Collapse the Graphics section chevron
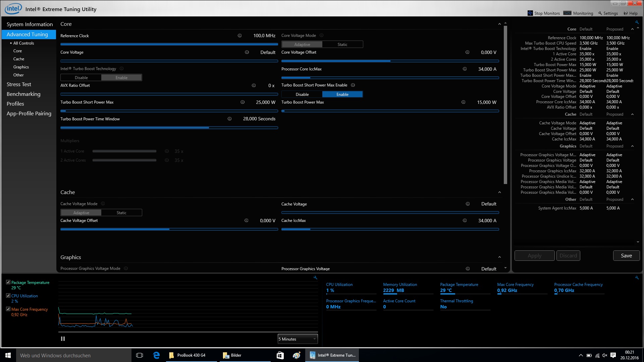Image resolution: width=644 pixels, height=362 pixels. point(499,257)
